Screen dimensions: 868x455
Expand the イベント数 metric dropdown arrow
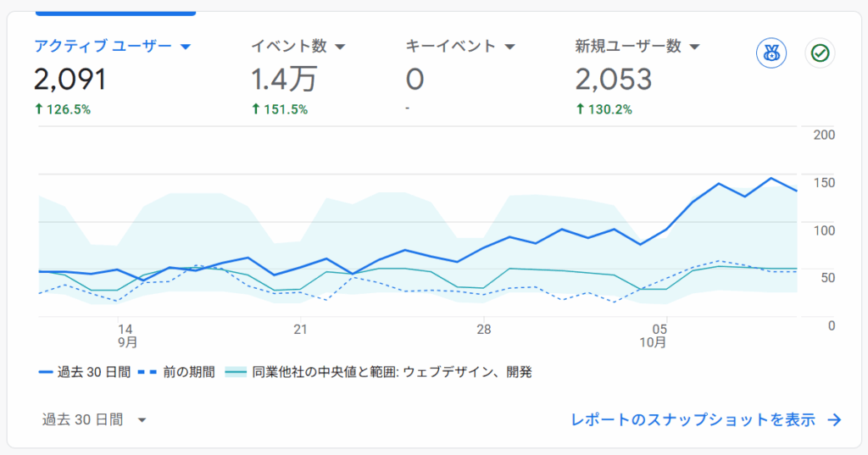[x=340, y=47]
